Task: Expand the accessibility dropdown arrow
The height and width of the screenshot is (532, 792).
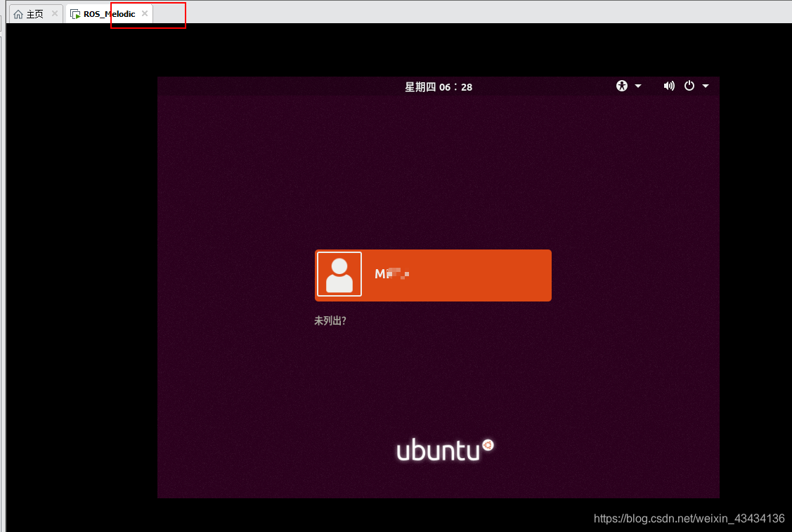Action: click(x=638, y=86)
